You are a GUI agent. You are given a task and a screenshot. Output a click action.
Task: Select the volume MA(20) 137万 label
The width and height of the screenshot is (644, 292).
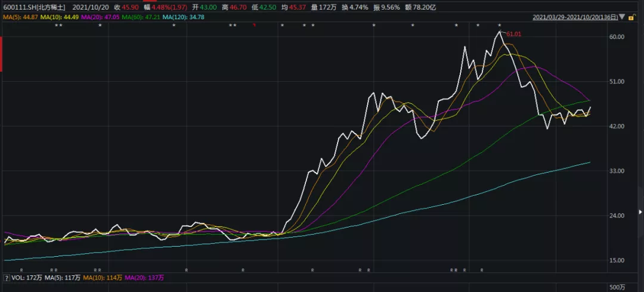pos(146,278)
